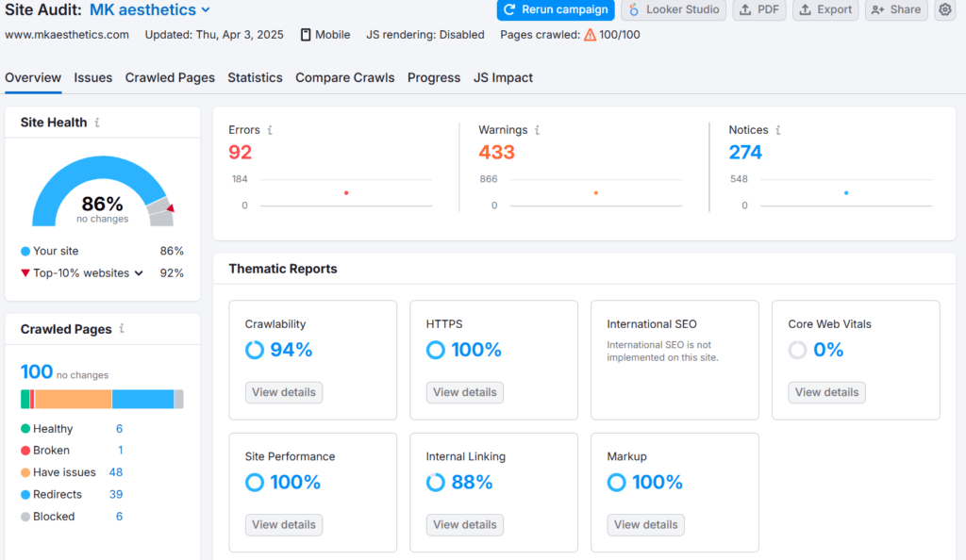The height and width of the screenshot is (560, 966).
Task: Click the Errors count 92
Action: coord(241,152)
